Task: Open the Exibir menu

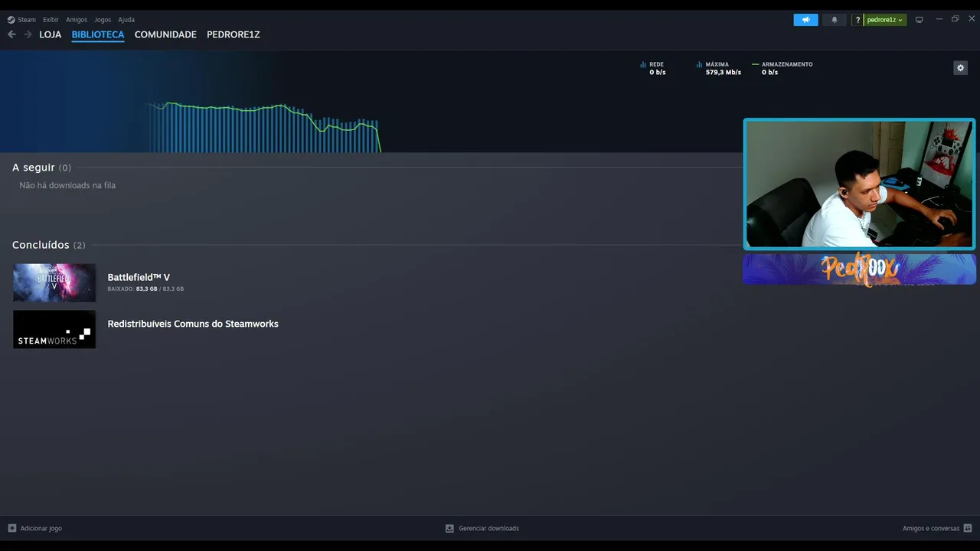Action: 51,20
